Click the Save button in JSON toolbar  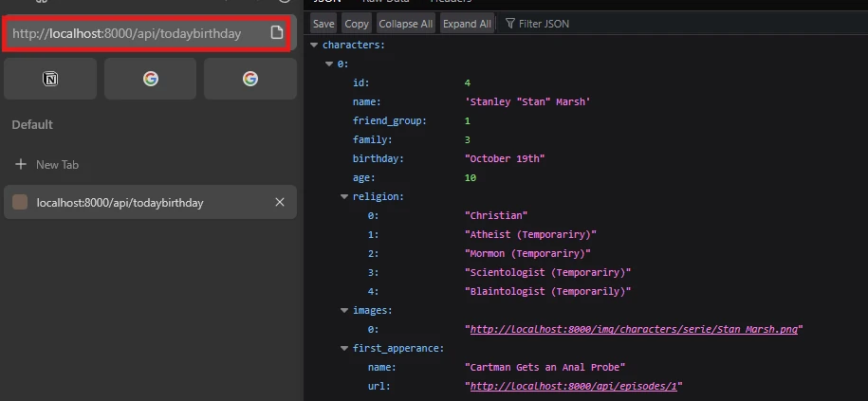323,24
